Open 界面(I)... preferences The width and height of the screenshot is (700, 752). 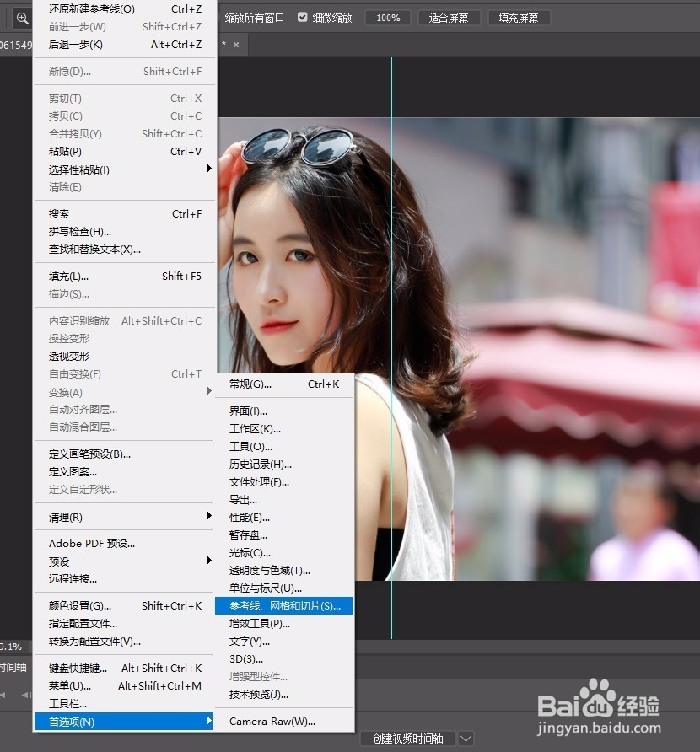click(284, 411)
